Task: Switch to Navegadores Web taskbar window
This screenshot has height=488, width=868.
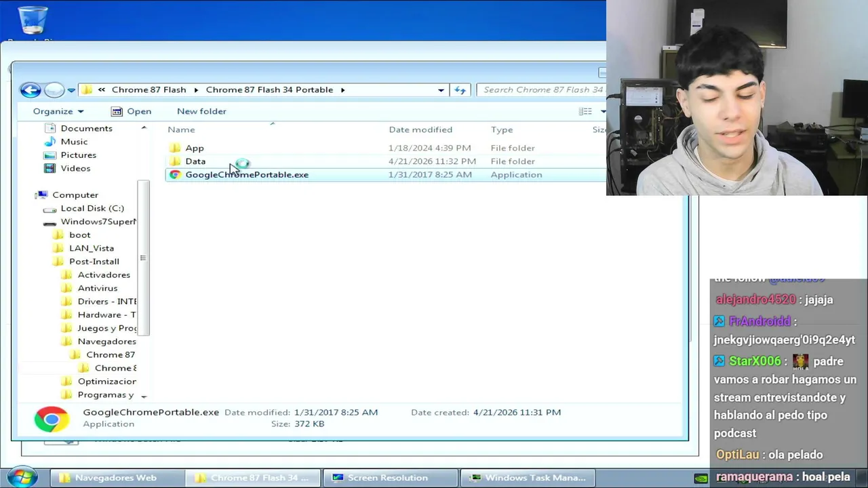Action: (x=116, y=478)
